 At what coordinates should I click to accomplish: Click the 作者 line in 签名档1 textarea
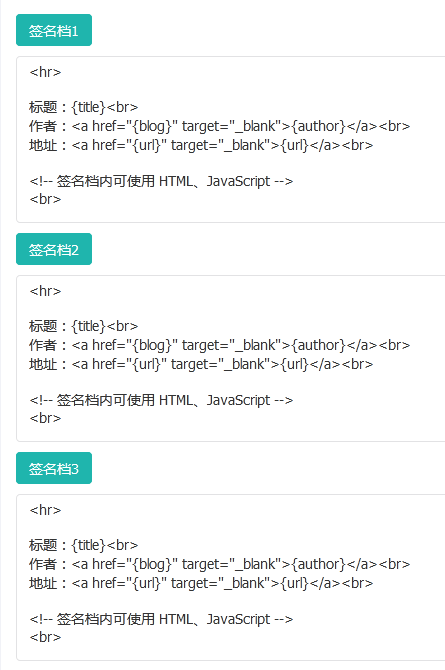tap(219, 126)
